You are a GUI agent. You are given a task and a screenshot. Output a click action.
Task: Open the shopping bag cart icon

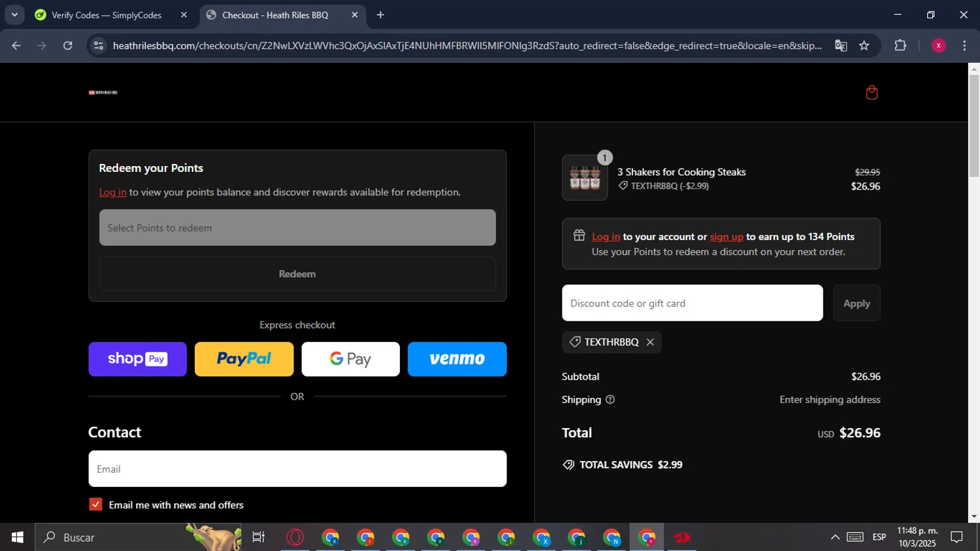pyautogui.click(x=872, y=92)
